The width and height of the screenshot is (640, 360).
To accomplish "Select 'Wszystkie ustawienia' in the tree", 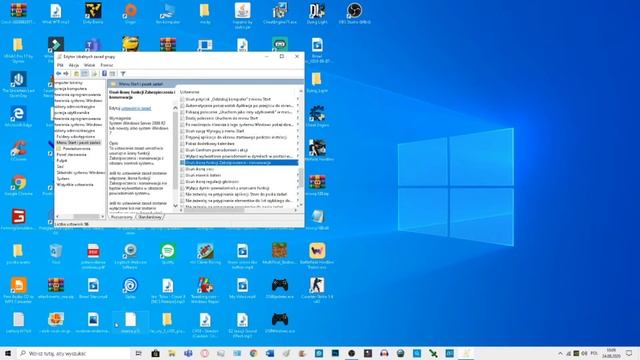I will 75,184.
